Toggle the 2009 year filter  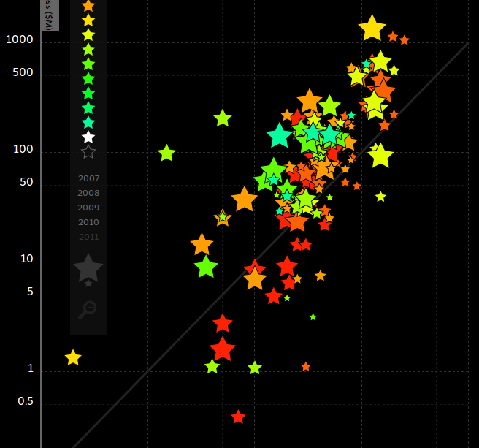tap(88, 208)
